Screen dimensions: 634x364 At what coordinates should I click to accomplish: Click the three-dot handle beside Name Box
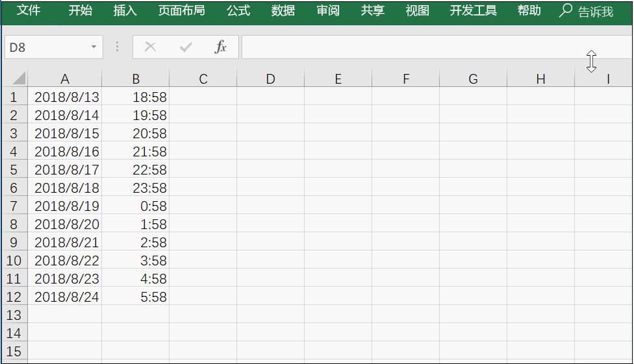pyautogui.click(x=118, y=47)
